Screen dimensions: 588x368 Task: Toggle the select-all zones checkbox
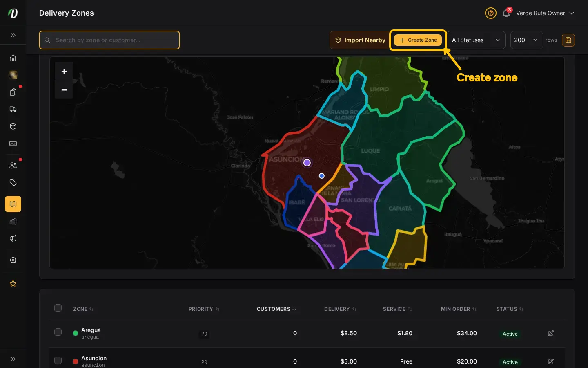tap(58, 308)
